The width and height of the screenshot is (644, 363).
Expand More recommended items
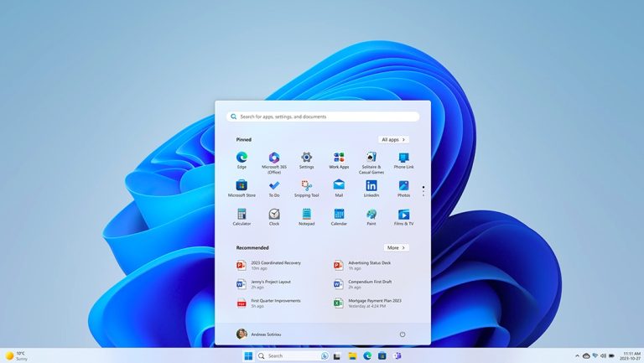(x=396, y=248)
